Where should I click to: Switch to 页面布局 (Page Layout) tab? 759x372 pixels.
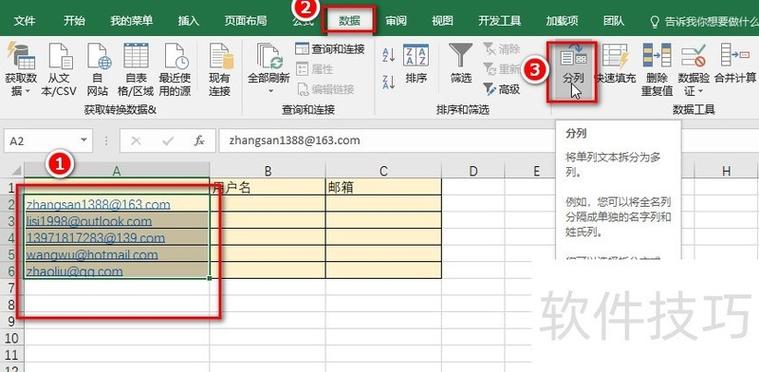pos(245,21)
